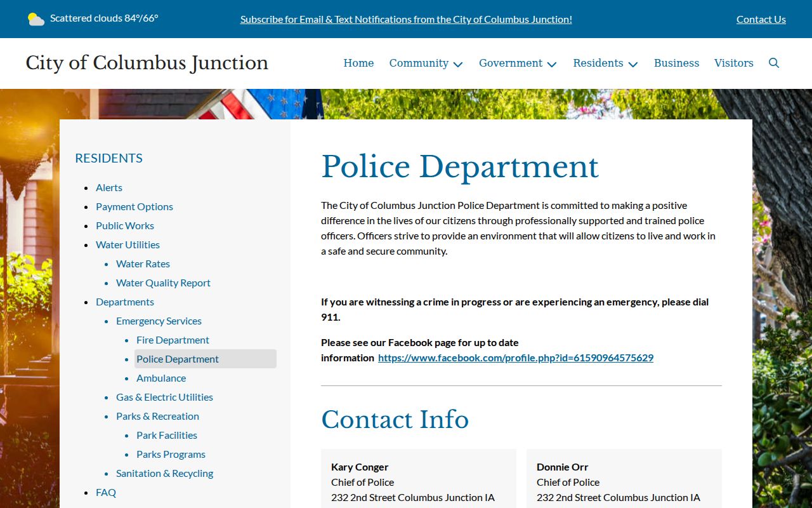Open the Business nav item
Image resolution: width=812 pixels, height=508 pixels.
[x=676, y=63]
